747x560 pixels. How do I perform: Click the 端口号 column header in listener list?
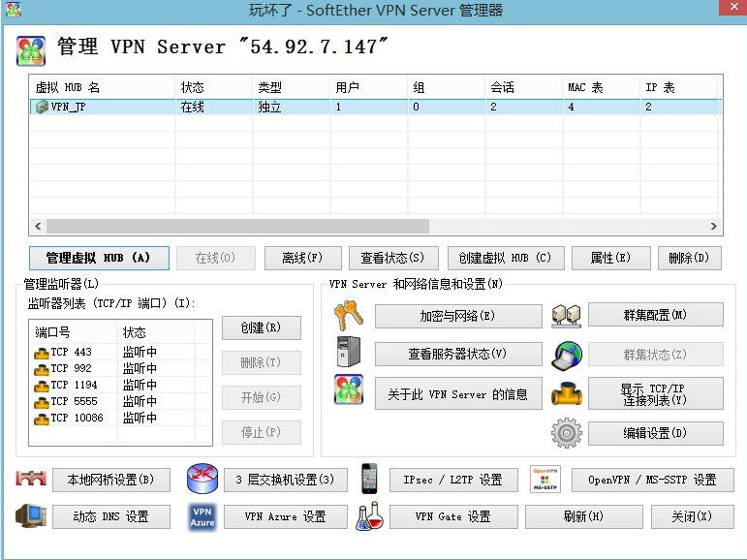(73, 332)
